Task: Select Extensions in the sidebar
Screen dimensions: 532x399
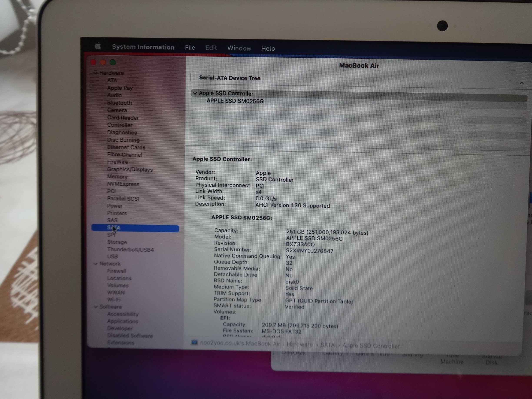Action: (120, 342)
